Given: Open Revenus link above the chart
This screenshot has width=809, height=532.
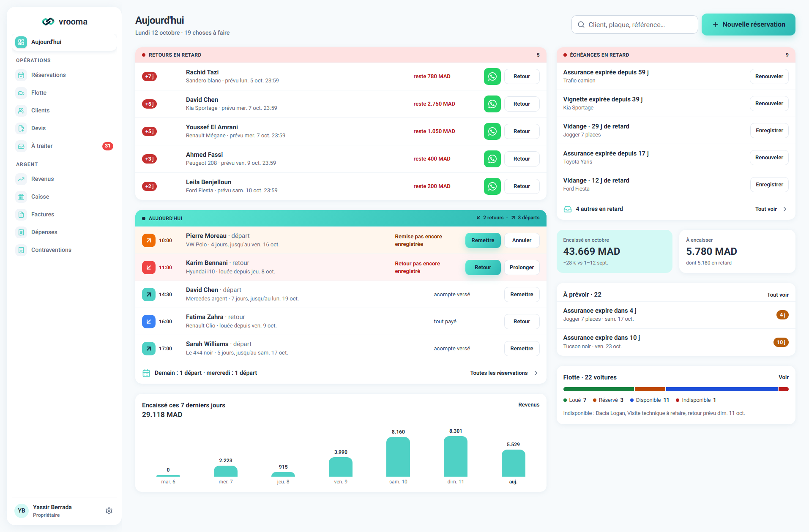Looking at the screenshot, I should pos(529,405).
